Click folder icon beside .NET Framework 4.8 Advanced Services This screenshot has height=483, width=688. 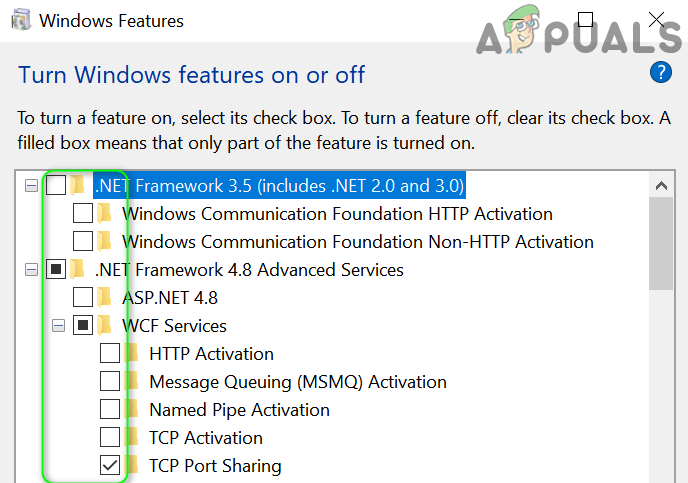pyautogui.click(x=77, y=269)
